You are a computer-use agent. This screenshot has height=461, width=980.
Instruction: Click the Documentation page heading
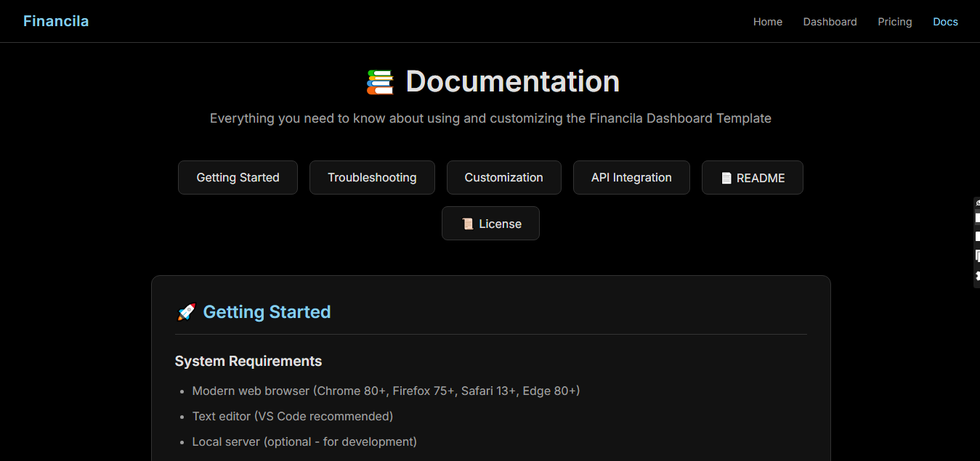[x=512, y=81]
